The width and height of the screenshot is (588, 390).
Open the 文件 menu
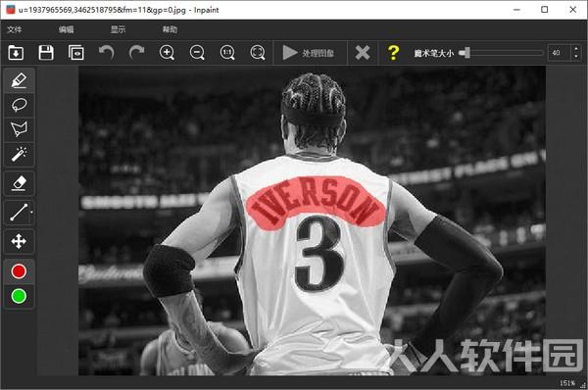pos(15,29)
